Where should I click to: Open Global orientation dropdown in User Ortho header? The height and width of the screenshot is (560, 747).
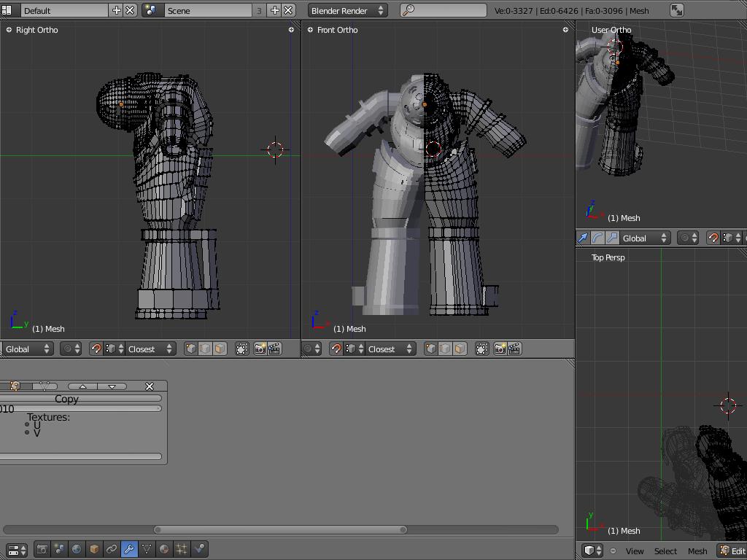pos(645,238)
